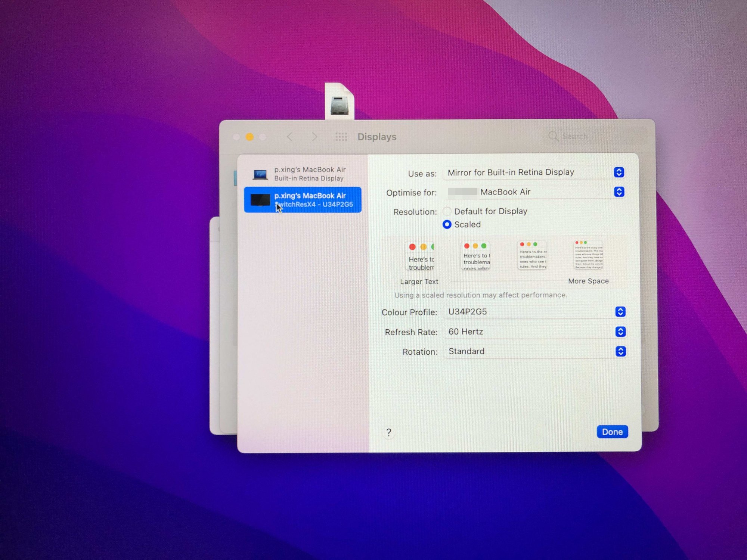The width and height of the screenshot is (747, 560).
Task: Click the Colour Profile label
Action: [409, 312]
